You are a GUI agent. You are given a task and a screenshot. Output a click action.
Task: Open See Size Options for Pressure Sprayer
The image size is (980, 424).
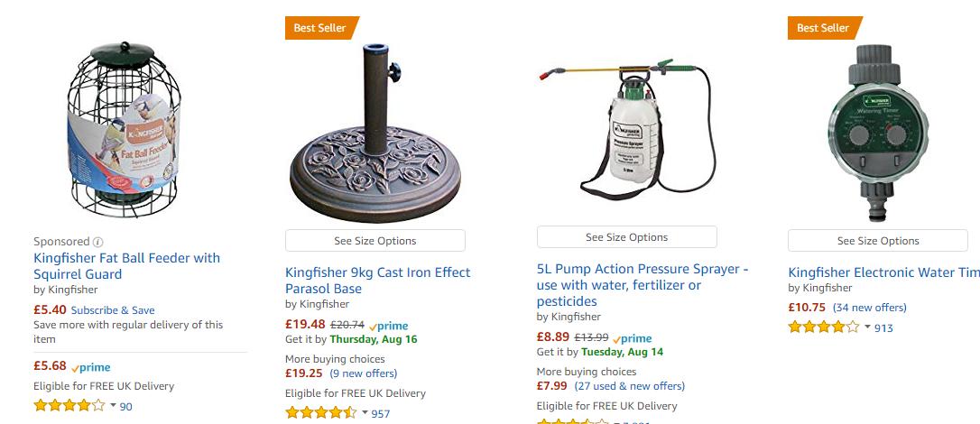coord(626,237)
